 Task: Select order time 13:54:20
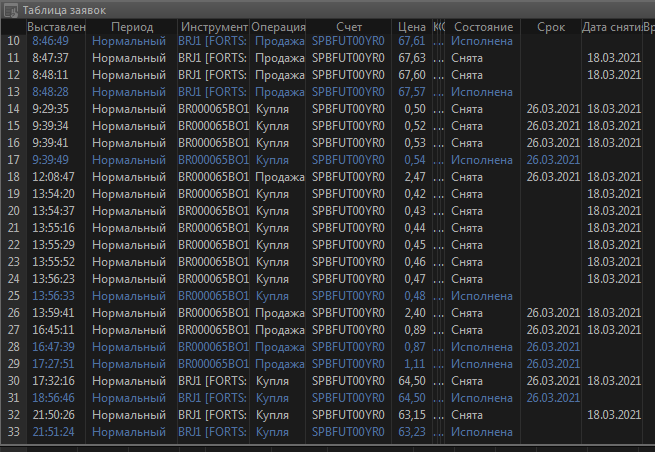(x=53, y=194)
